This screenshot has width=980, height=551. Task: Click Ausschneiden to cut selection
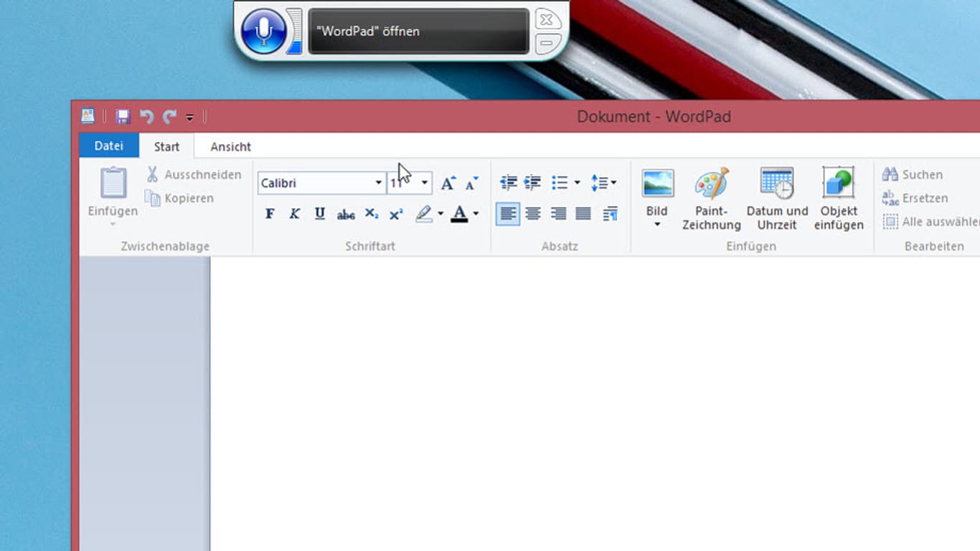194,174
